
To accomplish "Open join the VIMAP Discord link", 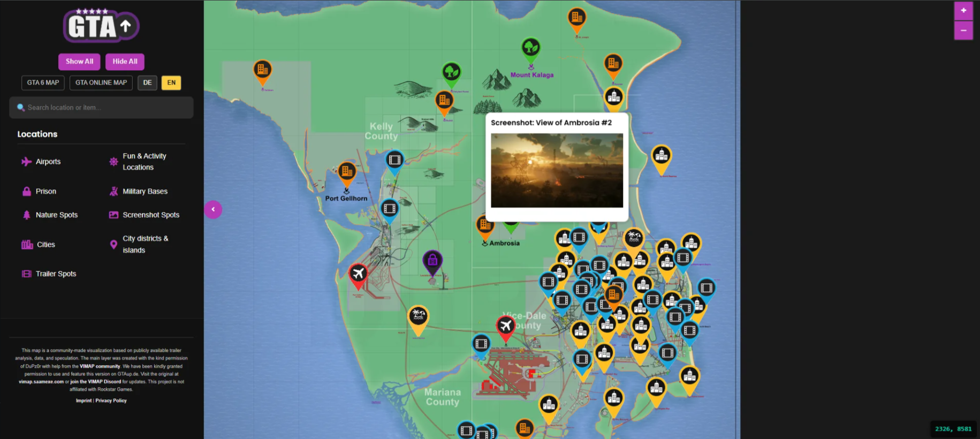I will point(96,382).
